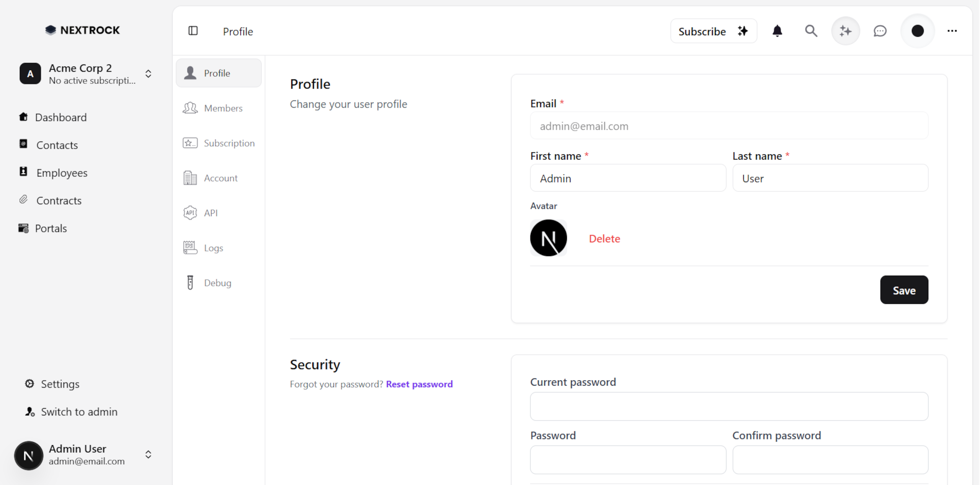980x485 pixels.
Task: Click the Save profile button
Action: pyautogui.click(x=904, y=290)
